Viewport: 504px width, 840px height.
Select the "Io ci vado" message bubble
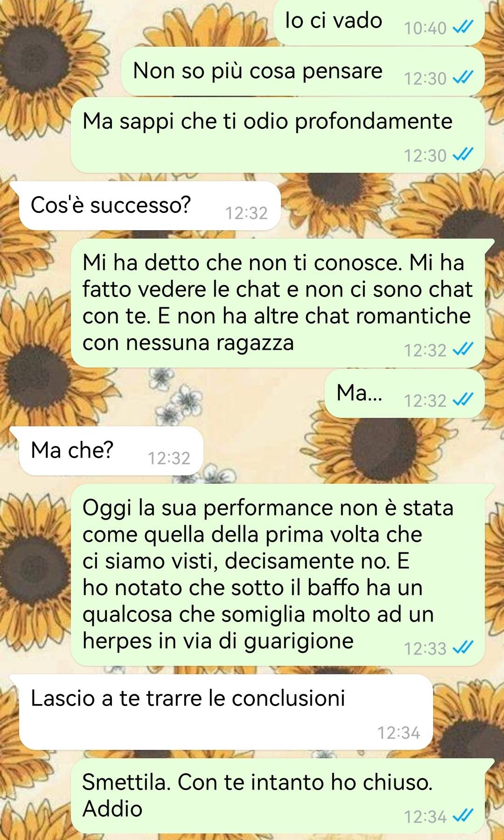point(378,22)
